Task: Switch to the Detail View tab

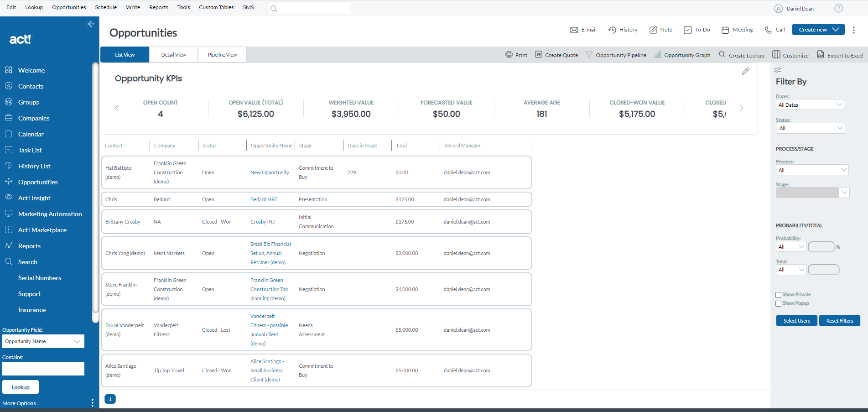Action: click(173, 55)
